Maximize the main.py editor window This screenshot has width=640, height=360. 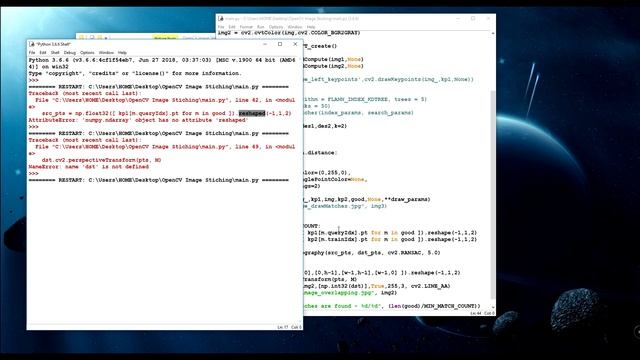coord(473,18)
